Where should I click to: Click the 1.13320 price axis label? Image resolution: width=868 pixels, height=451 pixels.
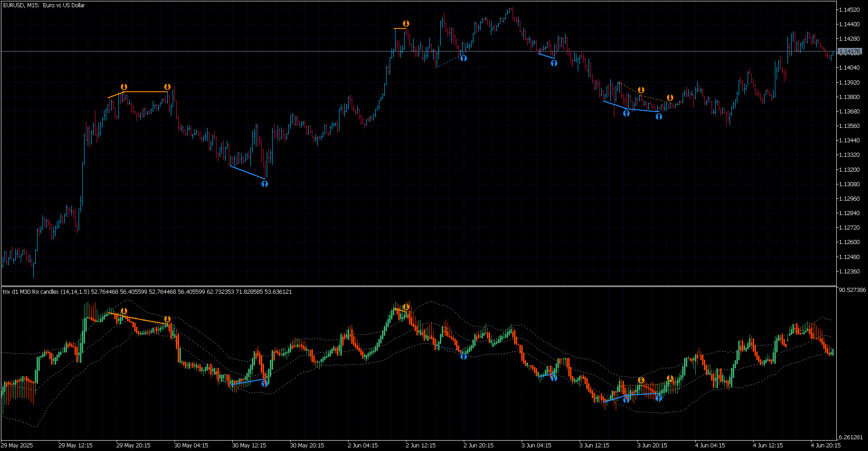tap(849, 155)
